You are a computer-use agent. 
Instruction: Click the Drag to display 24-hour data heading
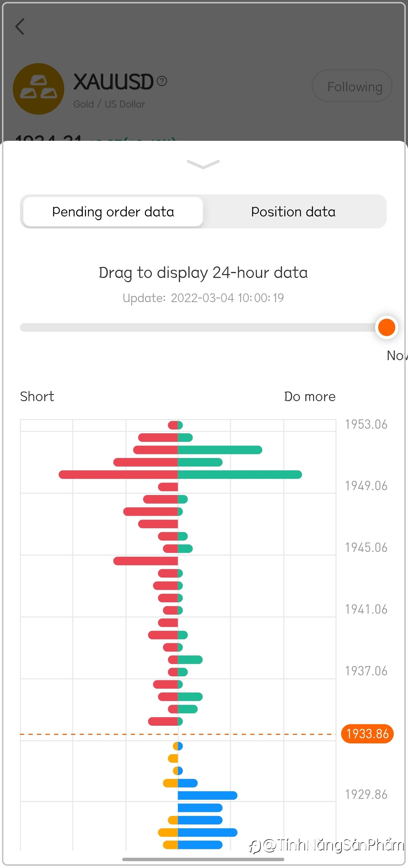point(203,273)
